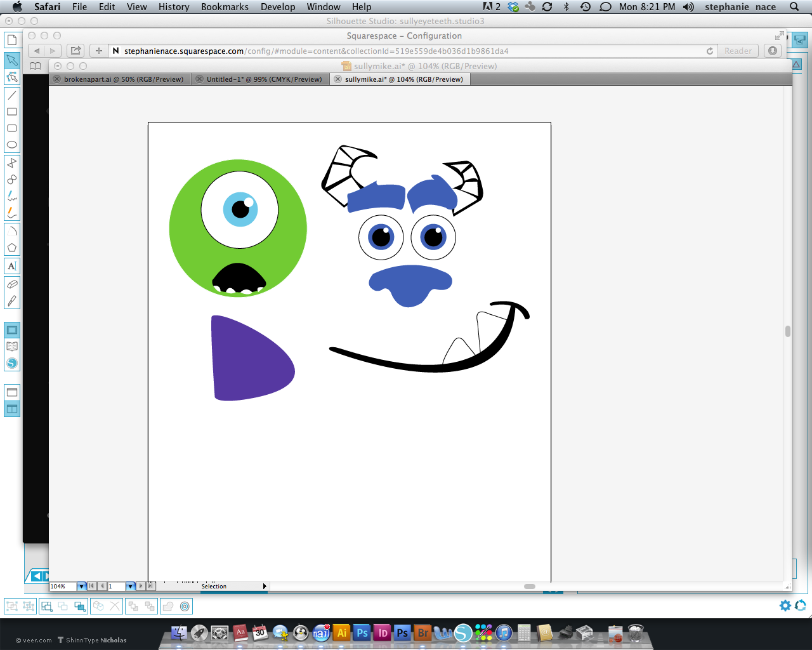Toggle split two-pane view mode

coord(12,409)
